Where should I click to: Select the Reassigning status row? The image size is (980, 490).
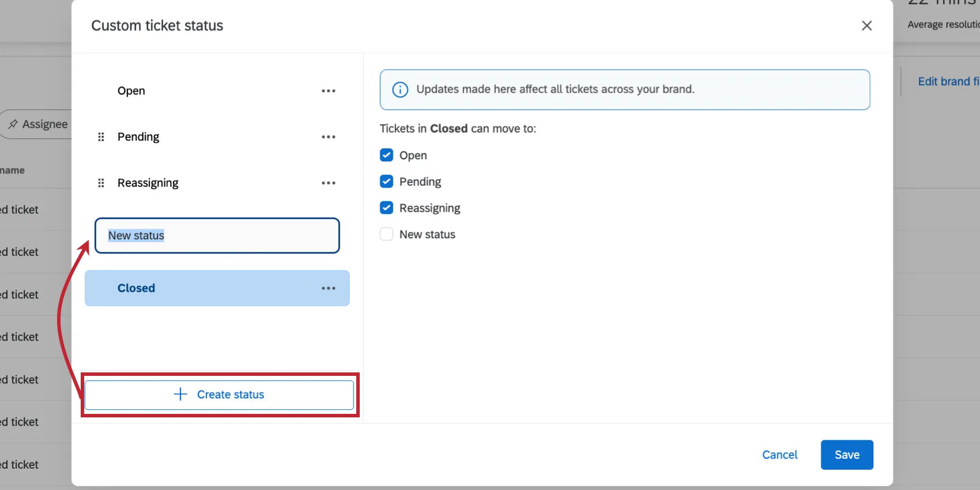(217, 183)
